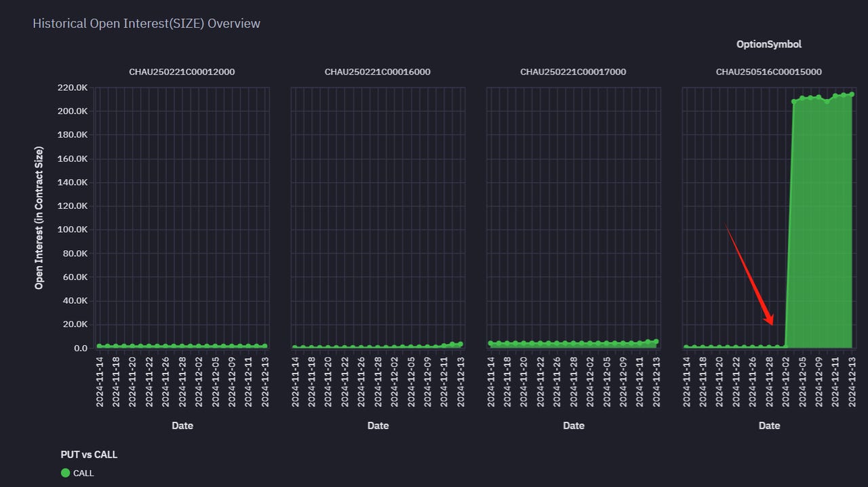The height and width of the screenshot is (487, 868).
Task: Click the 180.0K y-axis tick
Action: [x=71, y=135]
